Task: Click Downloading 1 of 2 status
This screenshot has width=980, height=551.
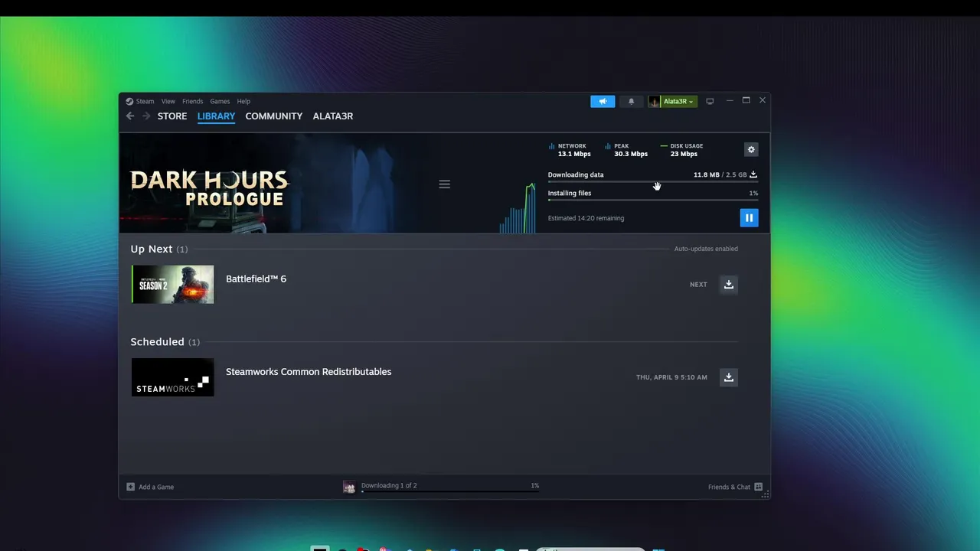Action: pos(389,485)
